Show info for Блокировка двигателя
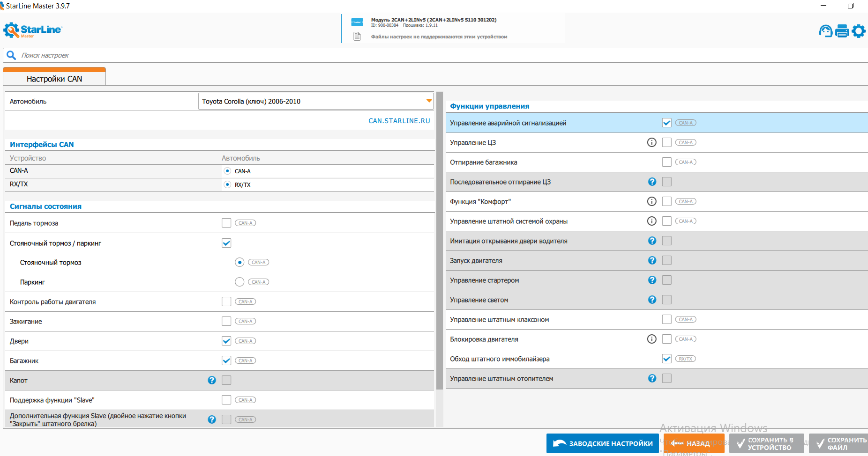The height and width of the screenshot is (456, 868). pyautogui.click(x=651, y=339)
